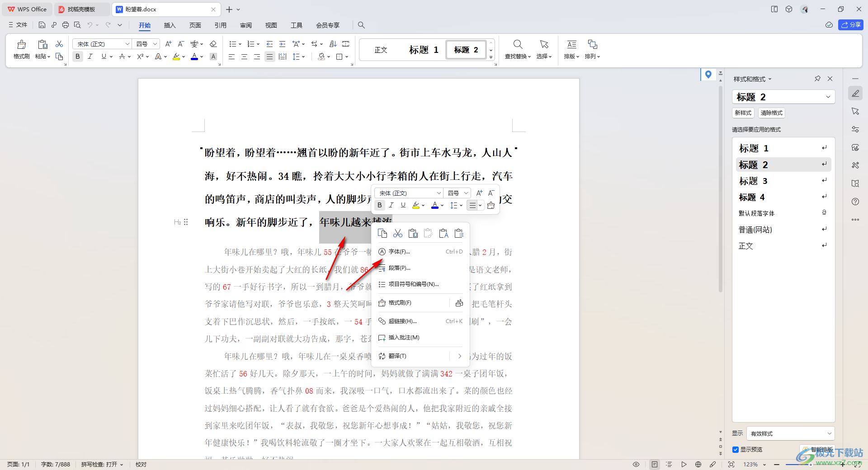
Task: Click the Align Left icon in the ribbon
Action: (231, 56)
